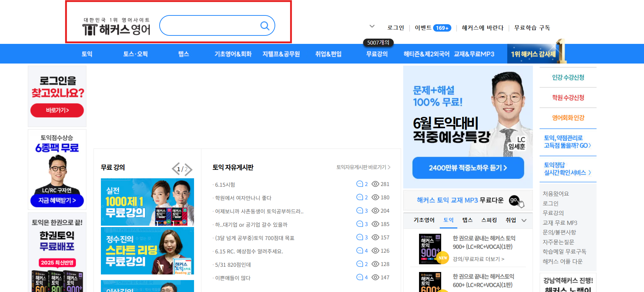Open 해커스 어플 다운 quick link
This screenshot has width=644, height=292.
pyautogui.click(x=562, y=261)
